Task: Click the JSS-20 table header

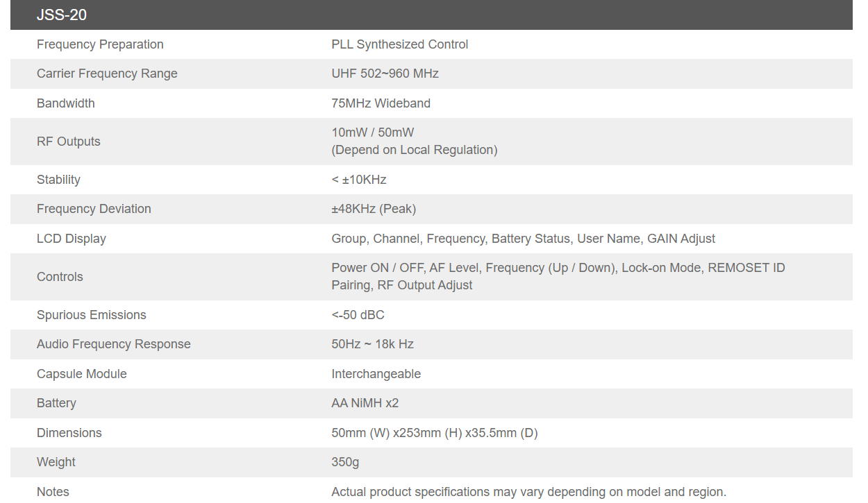Action: coord(62,15)
